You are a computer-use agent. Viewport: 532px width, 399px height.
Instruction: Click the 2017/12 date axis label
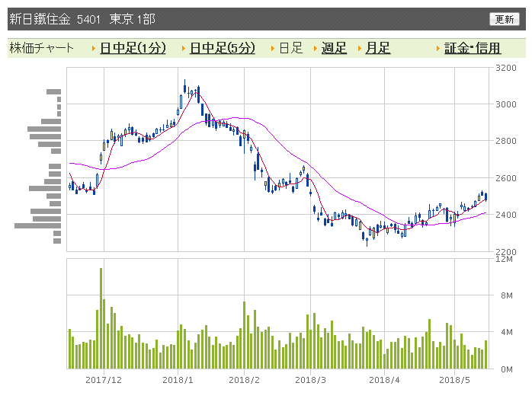[104, 380]
